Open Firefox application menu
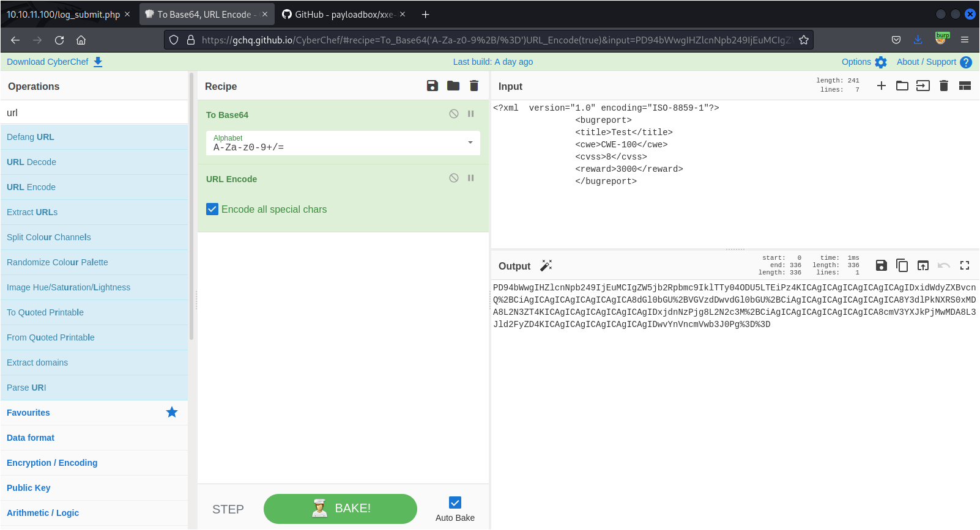 (x=965, y=40)
